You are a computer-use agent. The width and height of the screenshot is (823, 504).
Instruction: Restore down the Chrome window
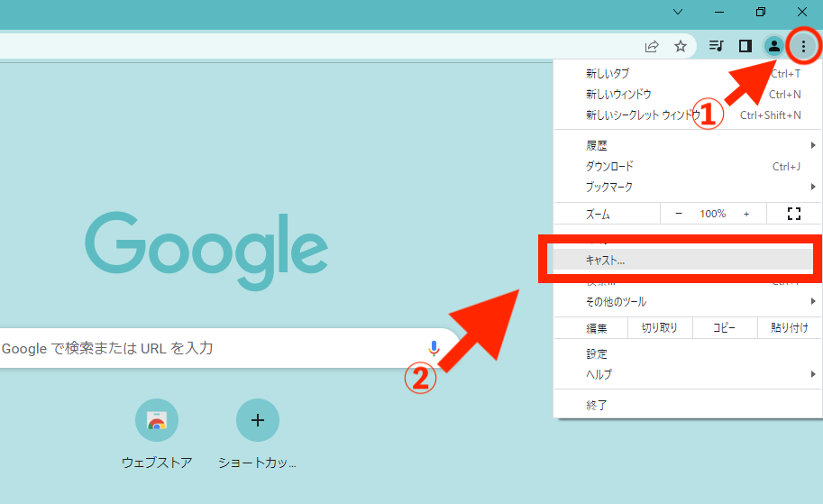[x=761, y=12]
